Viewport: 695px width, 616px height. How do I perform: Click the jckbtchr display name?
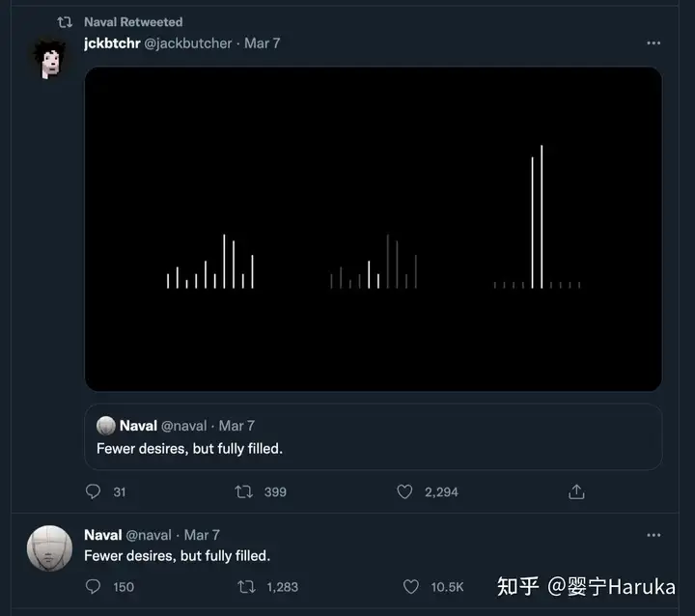pos(112,43)
